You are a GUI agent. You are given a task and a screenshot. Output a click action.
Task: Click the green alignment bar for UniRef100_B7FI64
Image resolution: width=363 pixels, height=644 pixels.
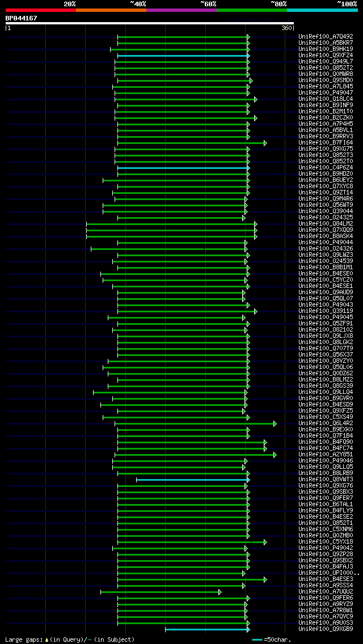(x=192, y=143)
